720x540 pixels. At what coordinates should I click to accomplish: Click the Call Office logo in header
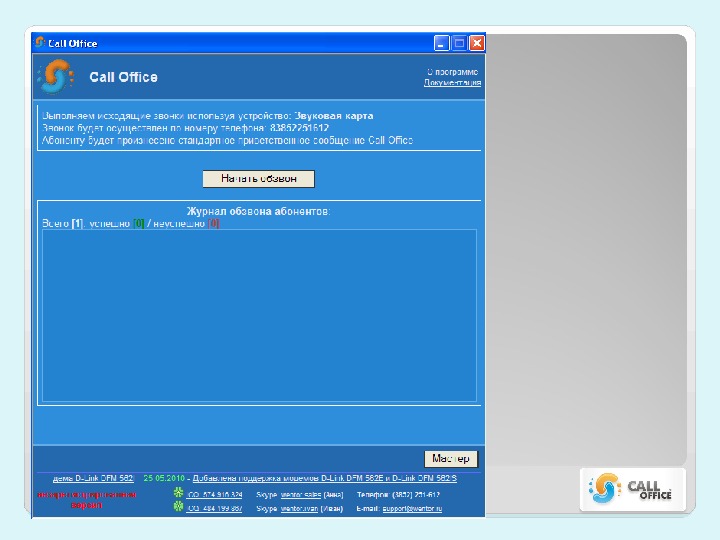pos(56,76)
